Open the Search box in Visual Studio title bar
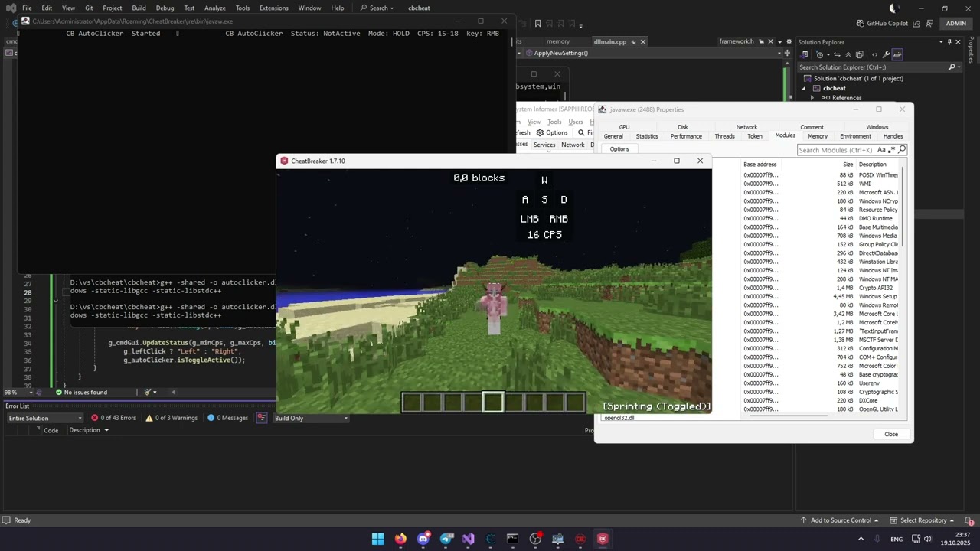Viewport: 980px width, 551px height. click(x=377, y=8)
